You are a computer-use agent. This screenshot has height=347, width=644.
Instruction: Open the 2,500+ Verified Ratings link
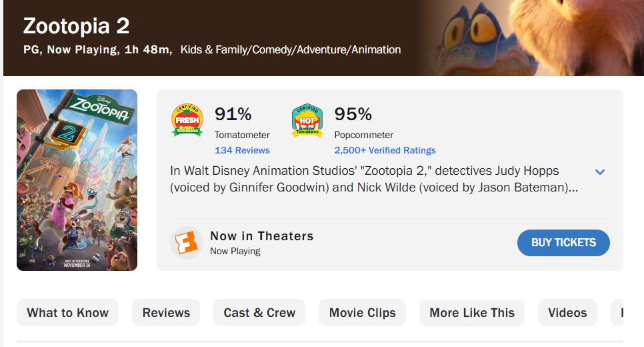coord(385,150)
